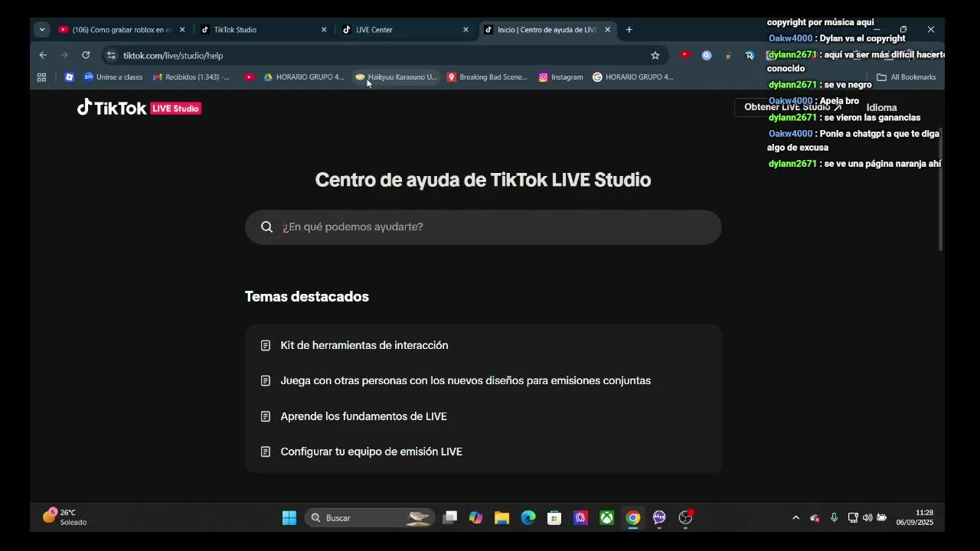
Task: Click the taskbar 'Buscar' search box
Action: click(x=370, y=518)
